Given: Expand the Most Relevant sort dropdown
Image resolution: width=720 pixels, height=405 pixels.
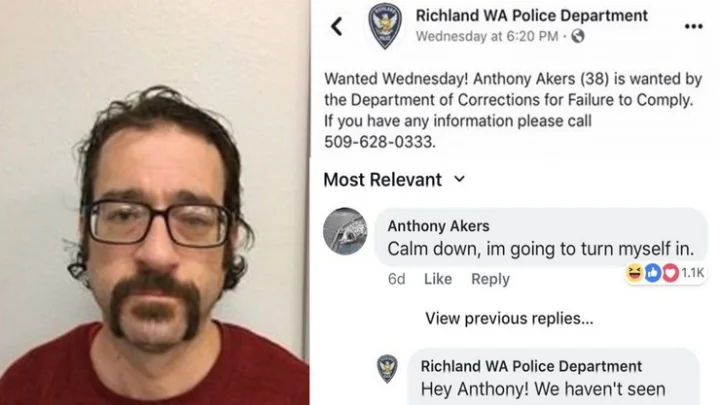Looking at the screenshot, I should coord(394,180).
